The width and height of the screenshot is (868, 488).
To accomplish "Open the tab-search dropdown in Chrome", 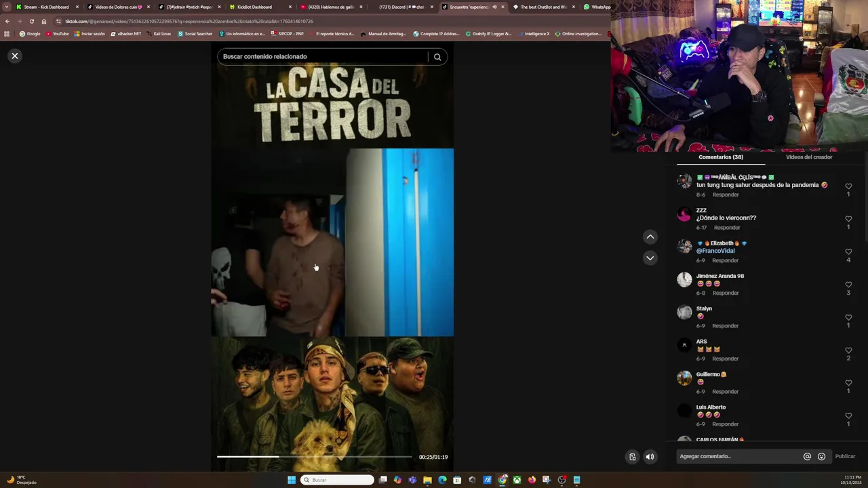I will click(7, 7).
